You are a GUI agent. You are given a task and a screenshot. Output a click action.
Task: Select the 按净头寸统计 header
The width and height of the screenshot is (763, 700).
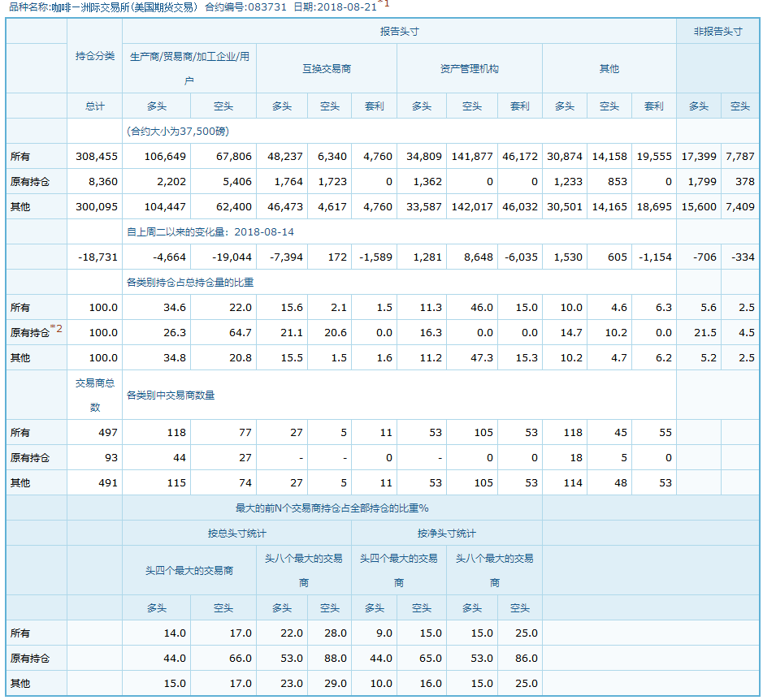point(446,534)
